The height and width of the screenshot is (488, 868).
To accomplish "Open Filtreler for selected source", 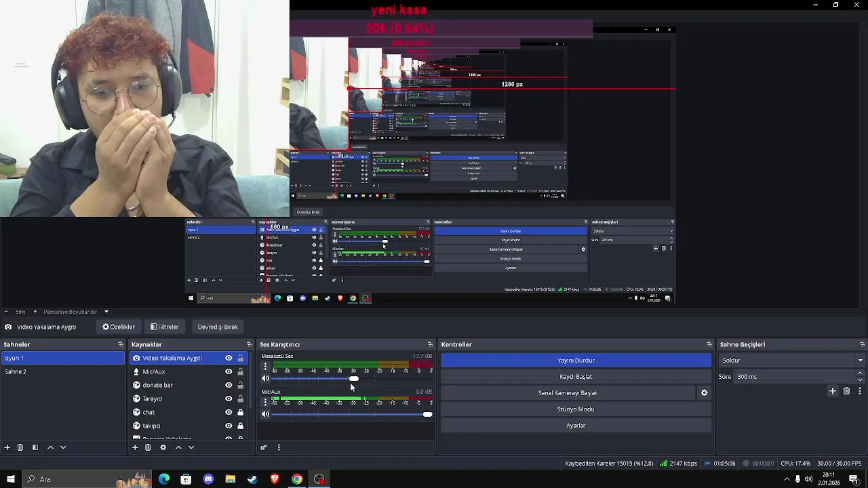I will (165, 327).
